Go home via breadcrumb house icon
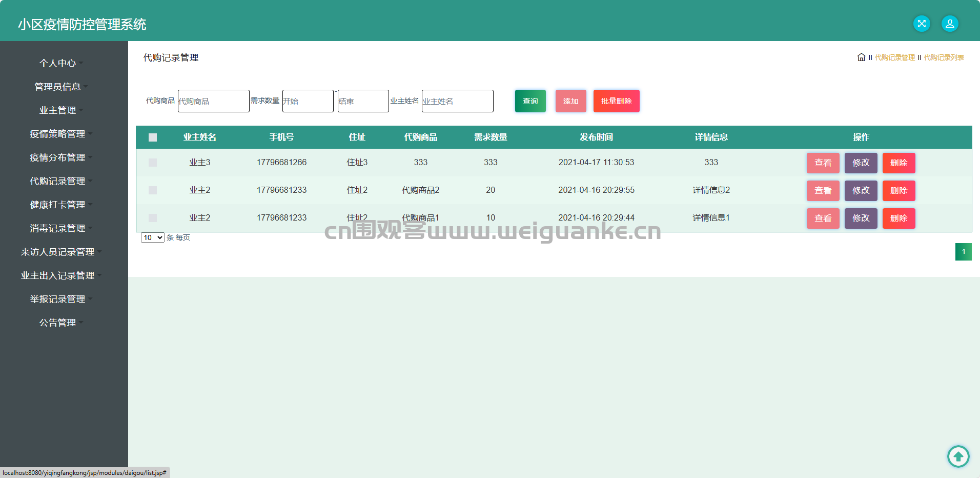Image resolution: width=980 pixels, height=478 pixels. coord(861,57)
